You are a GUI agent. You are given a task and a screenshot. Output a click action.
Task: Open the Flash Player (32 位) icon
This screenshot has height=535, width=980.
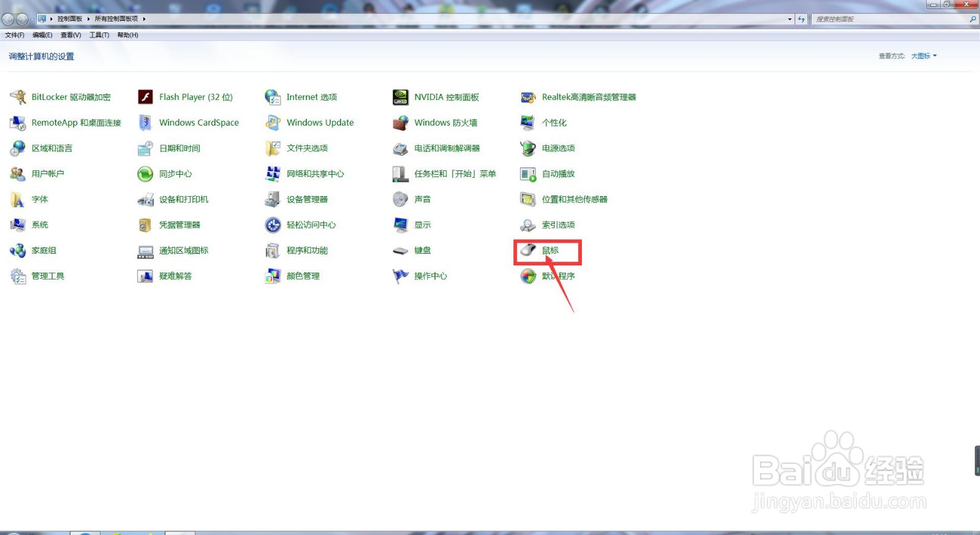tap(145, 97)
